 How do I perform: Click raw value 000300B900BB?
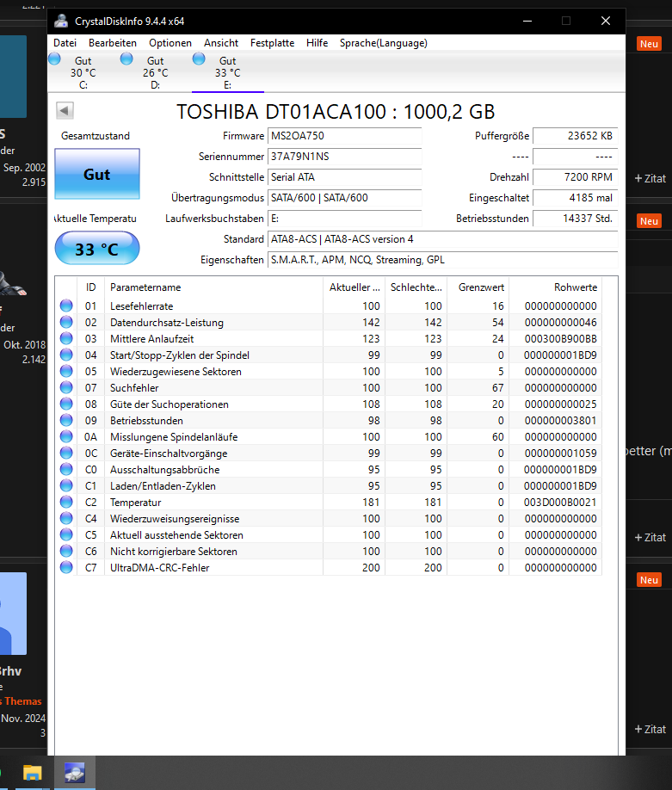coord(561,338)
